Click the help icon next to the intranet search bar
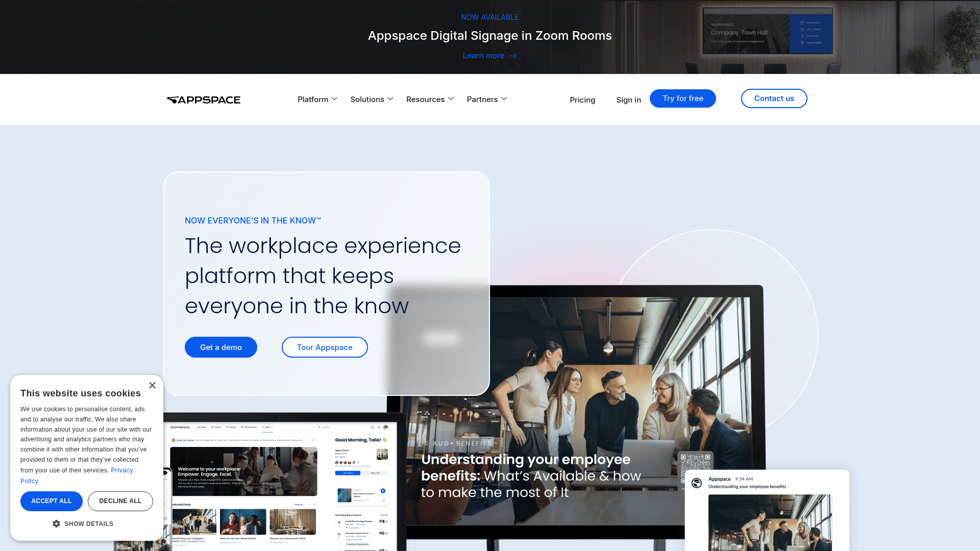Viewport: 980px width, 551px height. [372, 427]
